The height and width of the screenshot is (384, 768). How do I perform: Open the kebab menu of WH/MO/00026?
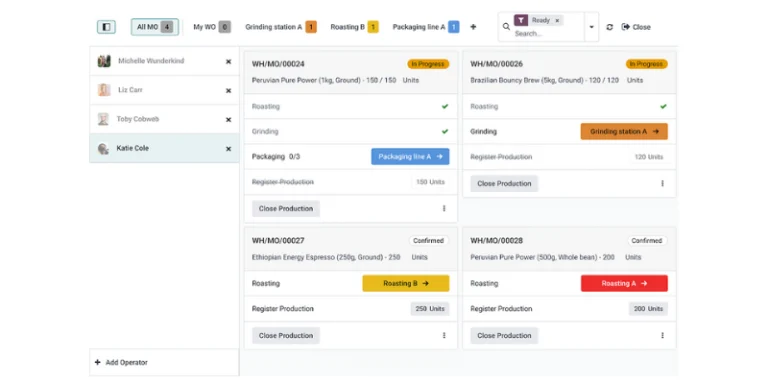click(663, 184)
